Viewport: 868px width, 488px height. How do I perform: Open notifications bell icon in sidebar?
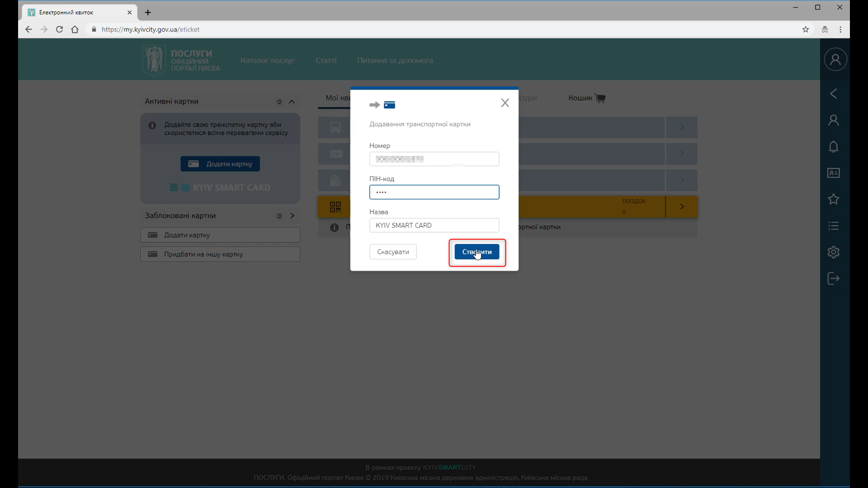click(833, 146)
